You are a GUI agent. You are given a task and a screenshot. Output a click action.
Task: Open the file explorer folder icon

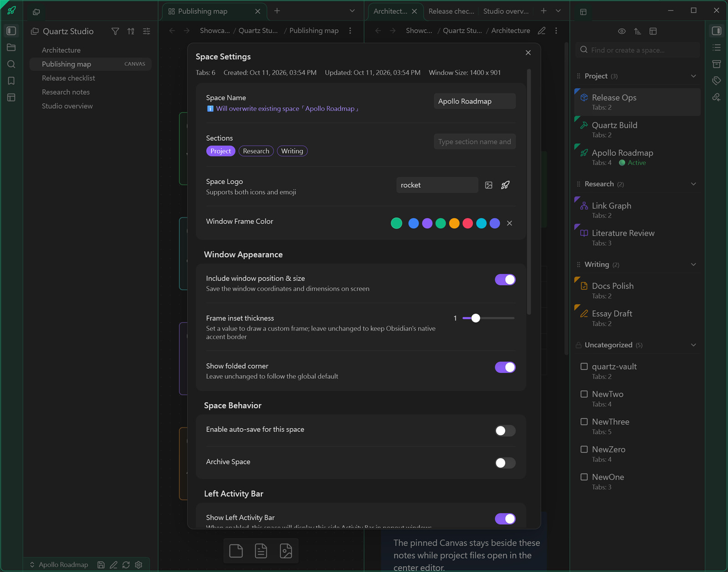11,47
